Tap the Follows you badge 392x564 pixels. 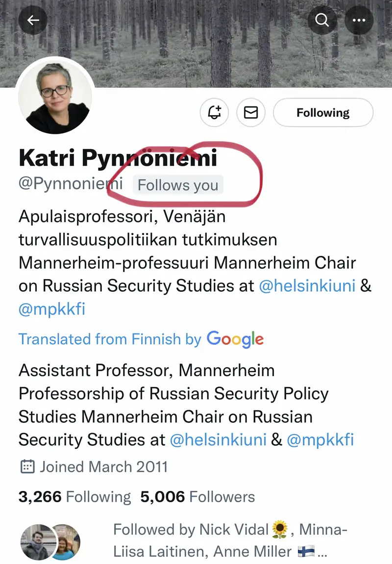coord(178,185)
